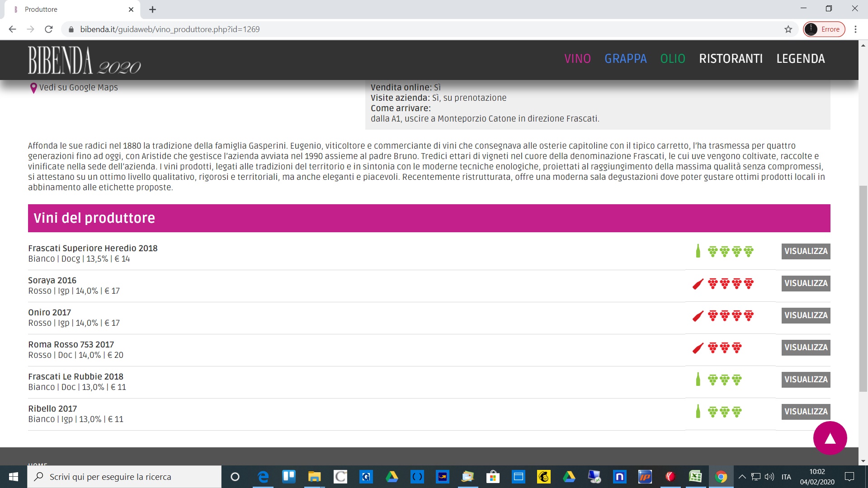Open the Windows notification center

tap(849, 477)
